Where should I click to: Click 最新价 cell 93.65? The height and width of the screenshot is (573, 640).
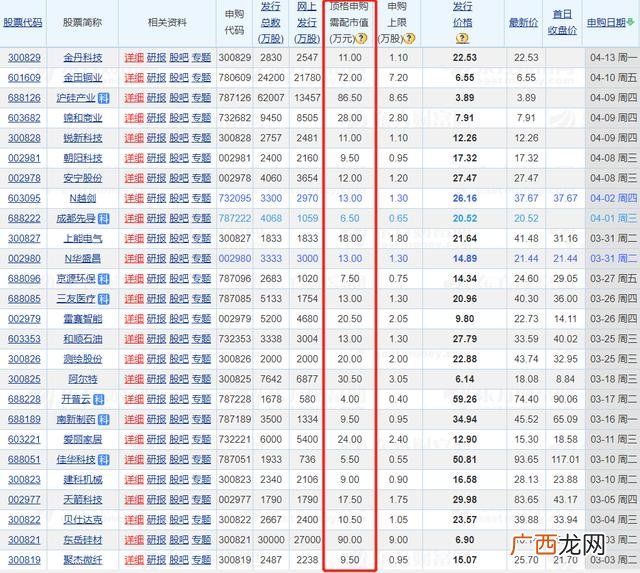click(526, 460)
